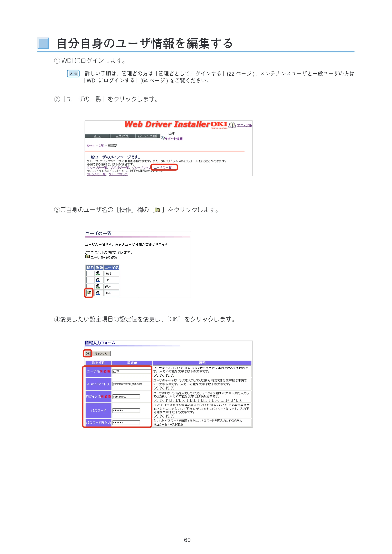The height and width of the screenshot is (554, 392).
Task: Go to 1階 in the breadcrumb
Action: 101,146
